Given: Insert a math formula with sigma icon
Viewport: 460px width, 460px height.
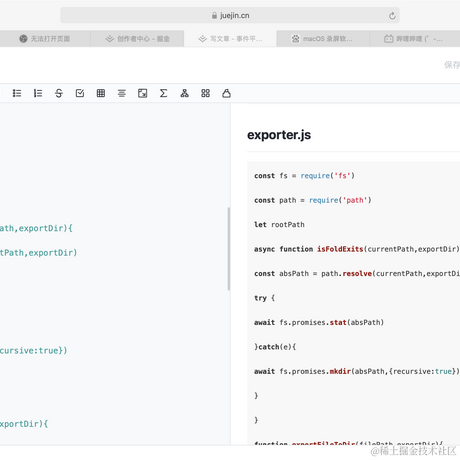Looking at the screenshot, I should tap(163, 93).
